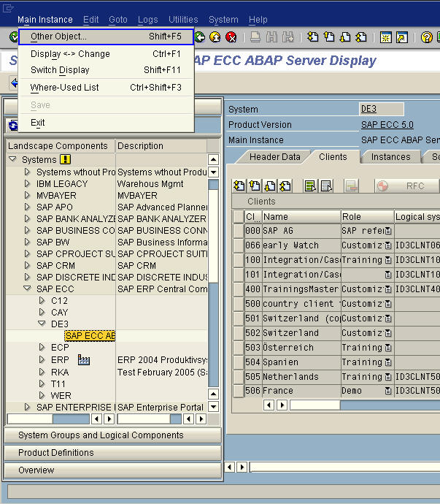Click the row selector for client 505 Netherlands

(239, 376)
